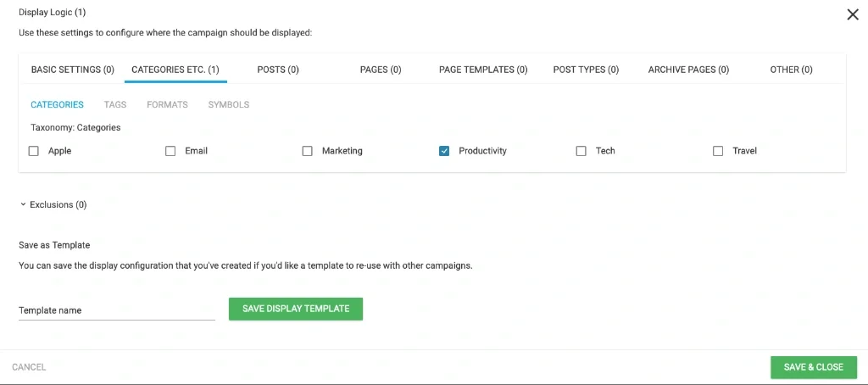The image size is (868, 385).
Task: Click the Save & Close button
Action: (813, 367)
